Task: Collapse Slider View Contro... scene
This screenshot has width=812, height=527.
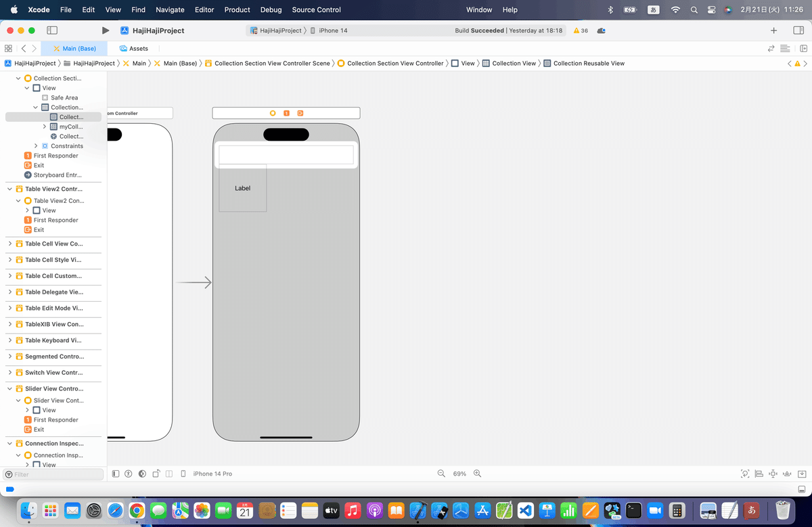Action: [x=9, y=389]
